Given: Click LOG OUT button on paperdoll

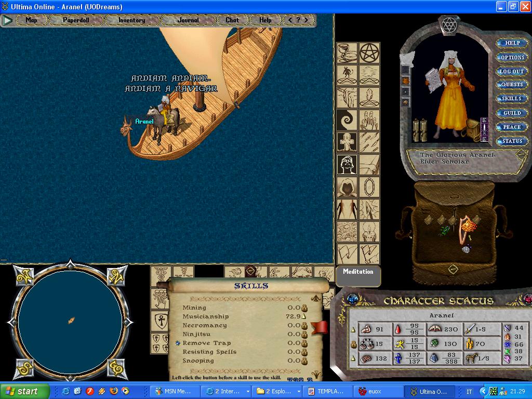Looking at the screenshot, I should click(x=512, y=71).
